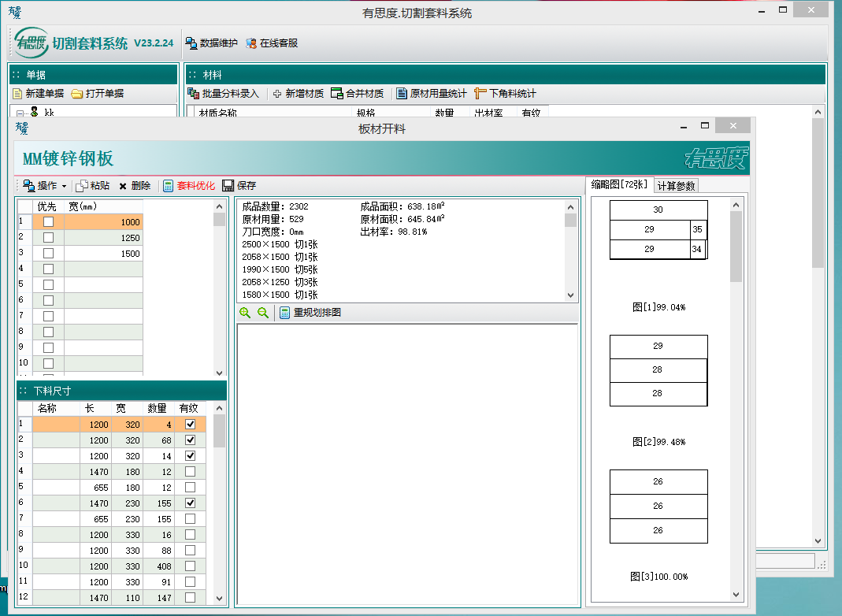Open 在线客服 online support
Screen dimensions: 842x616
pos(251,43)
